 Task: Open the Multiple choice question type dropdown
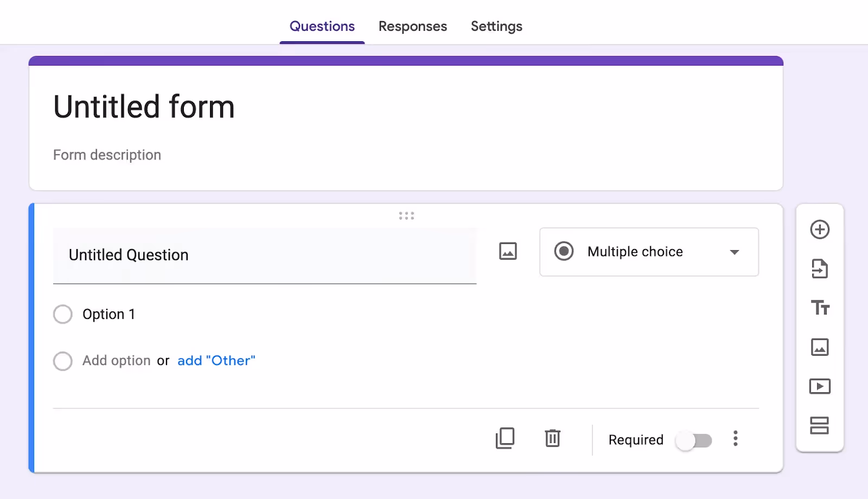click(x=649, y=252)
